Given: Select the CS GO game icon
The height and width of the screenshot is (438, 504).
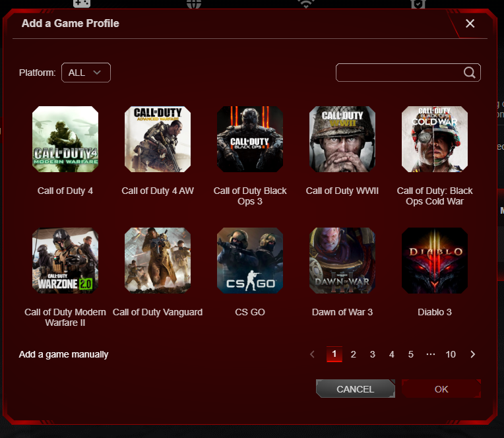Looking at the screenshot, I should (250, 261).
